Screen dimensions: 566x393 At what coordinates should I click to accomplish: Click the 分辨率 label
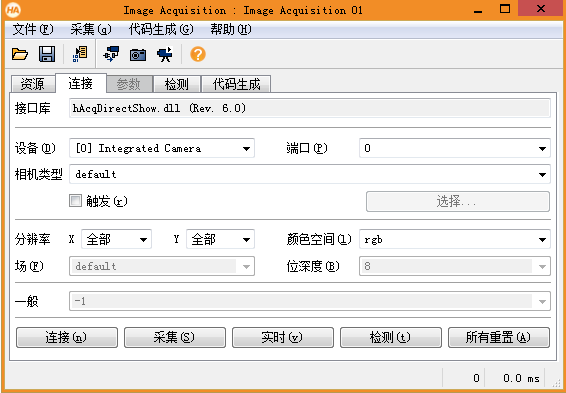coord(32,239)
